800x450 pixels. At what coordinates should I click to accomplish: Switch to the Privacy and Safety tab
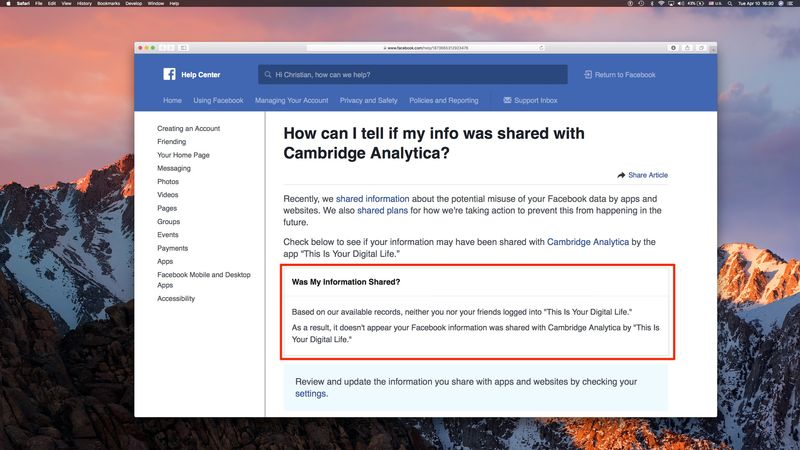click(x=368, y=101)
